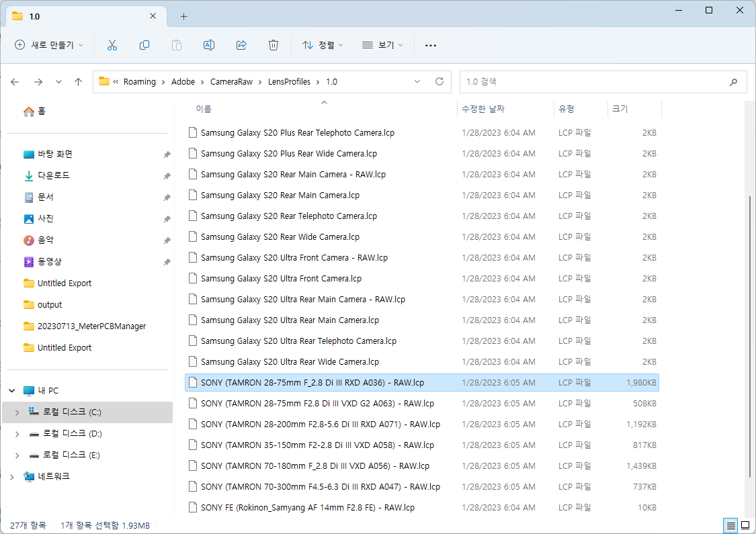Open Downloads (다운로드) in sidebar
Screen dimensions: 756x534
pyautogui.click(x=47, y=175)
